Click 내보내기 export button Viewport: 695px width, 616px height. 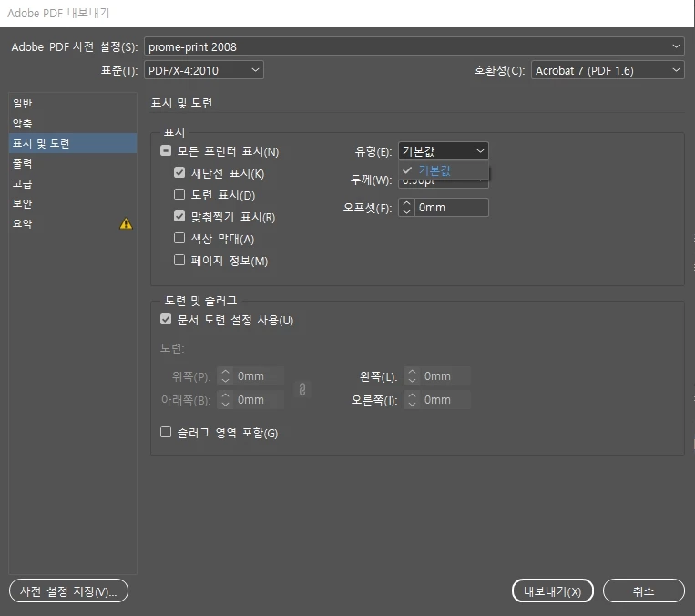click(x=552, y=590)
